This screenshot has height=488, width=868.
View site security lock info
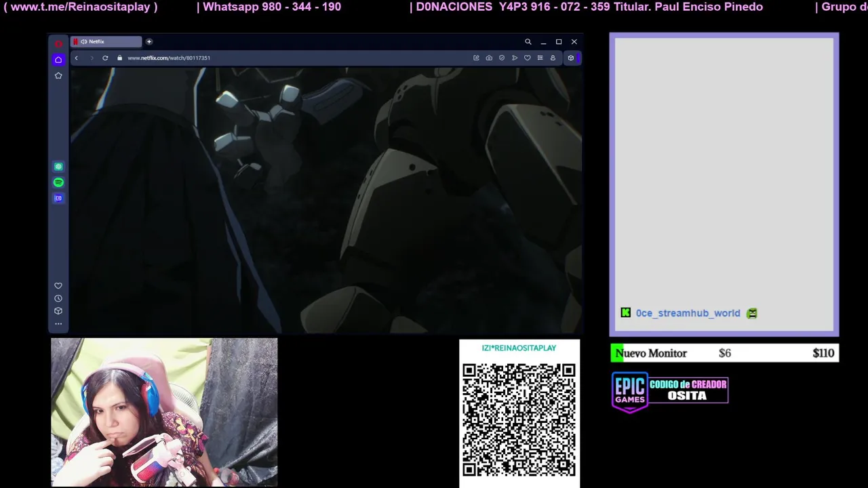click(x=120, y=58)
